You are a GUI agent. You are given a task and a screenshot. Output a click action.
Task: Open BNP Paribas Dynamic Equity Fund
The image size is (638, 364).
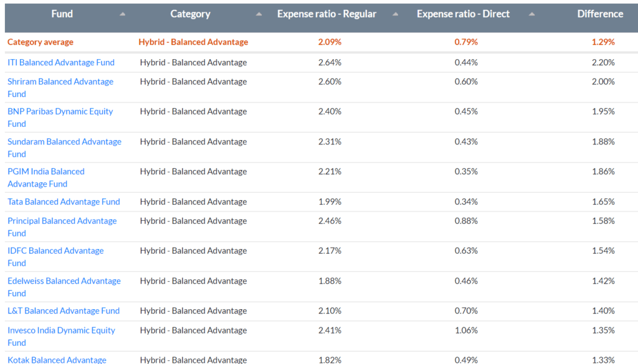(60, 111)
